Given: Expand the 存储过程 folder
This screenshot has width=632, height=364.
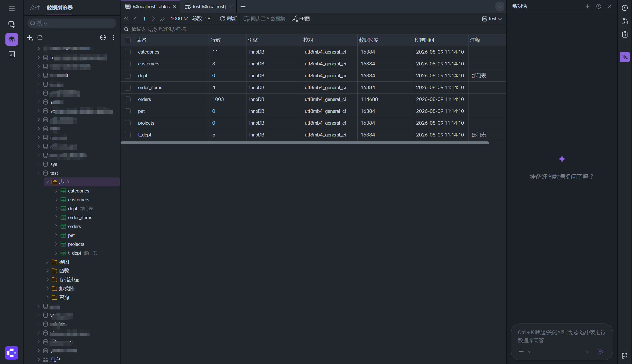Looking at the screenshot, I should pyautogui.click(x=47, y=280).
